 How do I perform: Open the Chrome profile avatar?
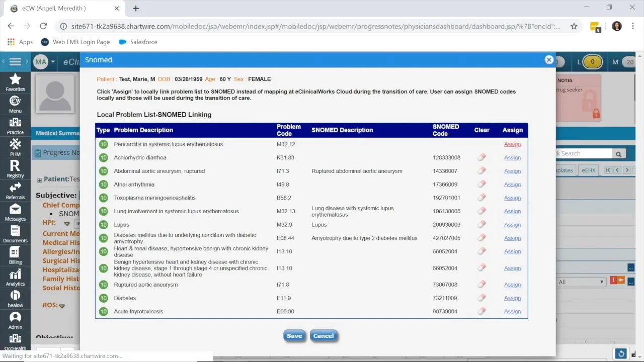(617, 26)
